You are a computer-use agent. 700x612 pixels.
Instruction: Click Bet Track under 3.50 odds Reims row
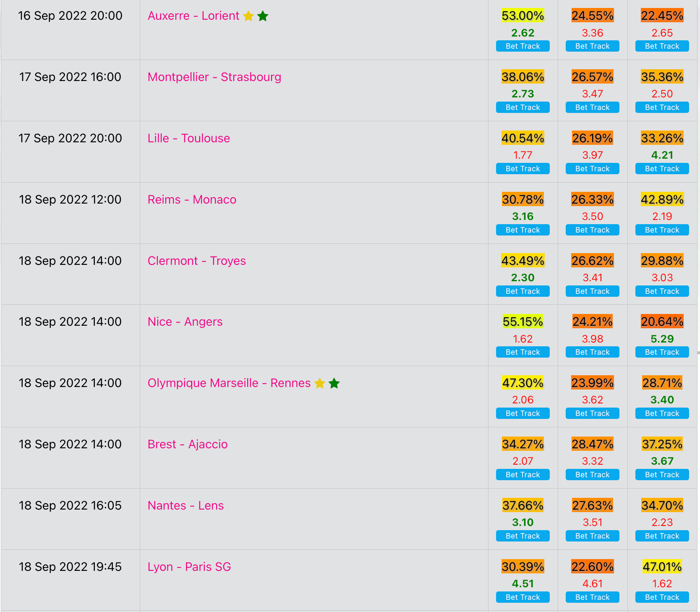coord(593,230)
